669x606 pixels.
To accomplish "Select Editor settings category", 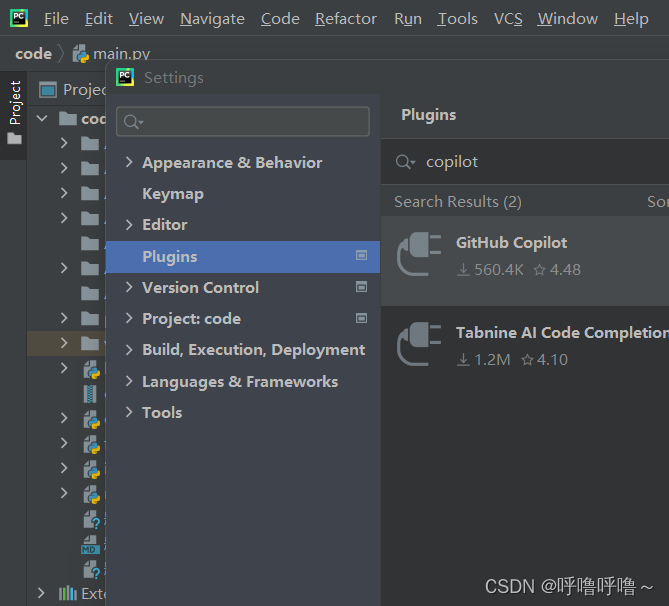I will pyautogui.click(x=165, y=225).
